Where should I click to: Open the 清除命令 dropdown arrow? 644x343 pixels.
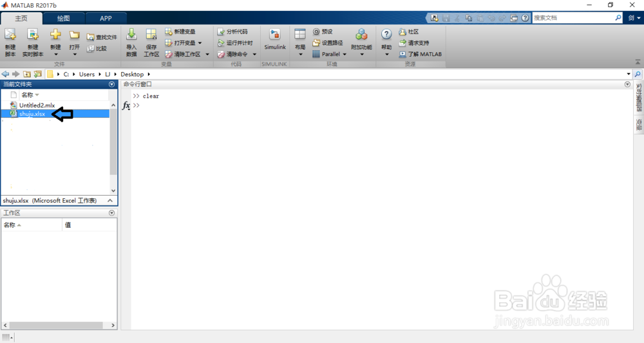254,54
